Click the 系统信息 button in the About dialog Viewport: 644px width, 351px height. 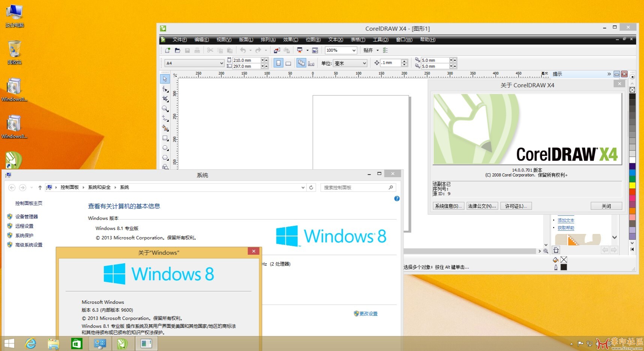pyautogui.click(x=448, y=206)
